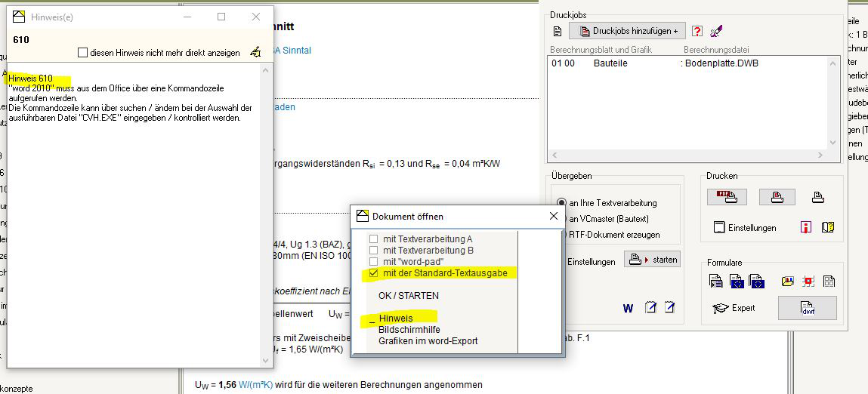The height and width of the screenshot is (394, 868).
Task: Click the up arrow of the Druckjobs list scrollbar
Action: tap(832, 64)
